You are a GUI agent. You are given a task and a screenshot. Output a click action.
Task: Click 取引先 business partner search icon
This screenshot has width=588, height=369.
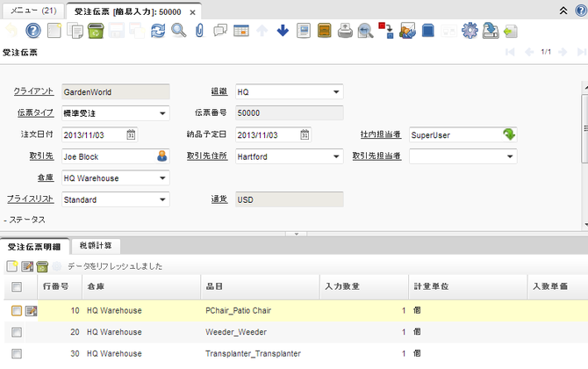(162, 156)
